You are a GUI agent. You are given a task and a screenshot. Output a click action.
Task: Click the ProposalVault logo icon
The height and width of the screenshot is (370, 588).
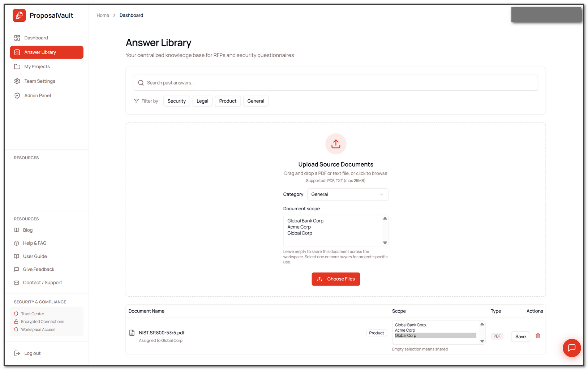(x=19, y=15)
